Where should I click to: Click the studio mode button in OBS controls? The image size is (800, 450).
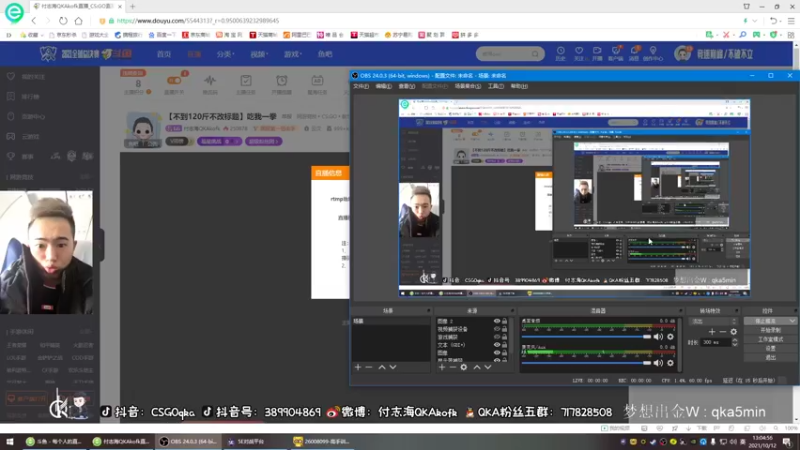pos(770,339)
